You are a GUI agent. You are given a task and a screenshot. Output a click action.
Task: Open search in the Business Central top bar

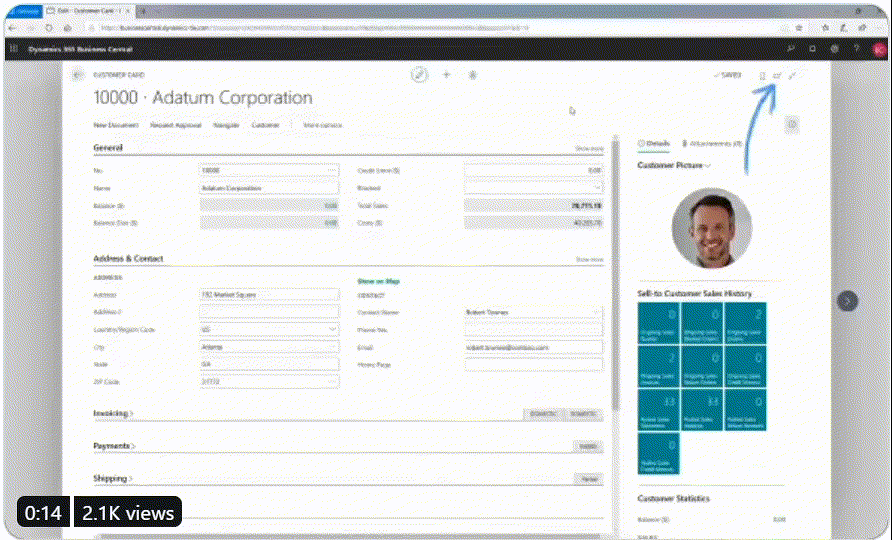point(791,49)
